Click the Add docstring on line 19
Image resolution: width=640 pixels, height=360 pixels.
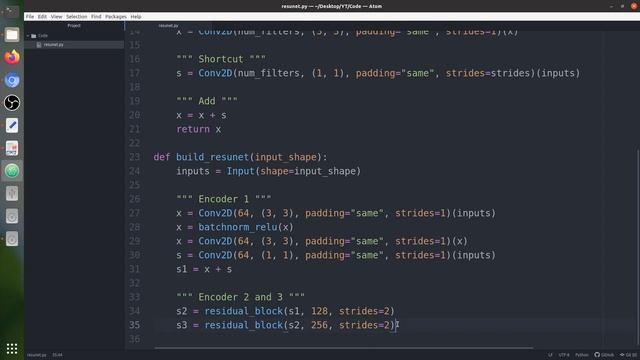click(207, 101)
